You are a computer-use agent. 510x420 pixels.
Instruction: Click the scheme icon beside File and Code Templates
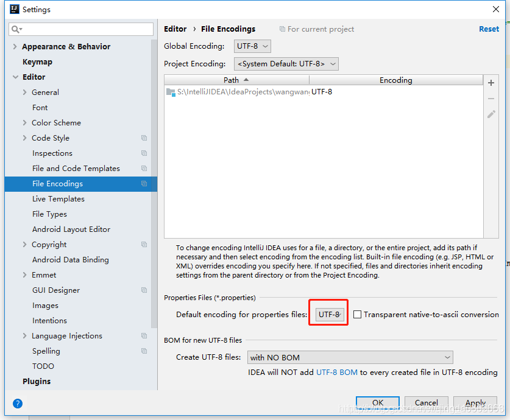144,168
